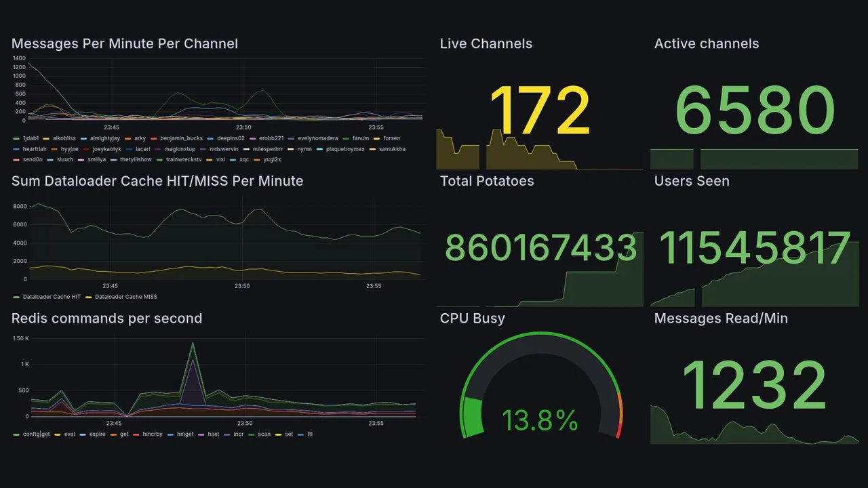Click the Live Channels value 172
The image size is (868, 488).
[x=540, y=112]
